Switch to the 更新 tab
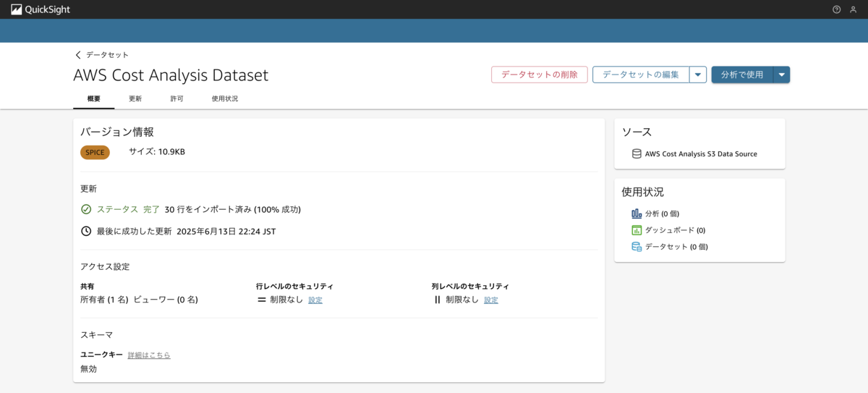The width and height of the screenshot is (868, 393). 135,98
